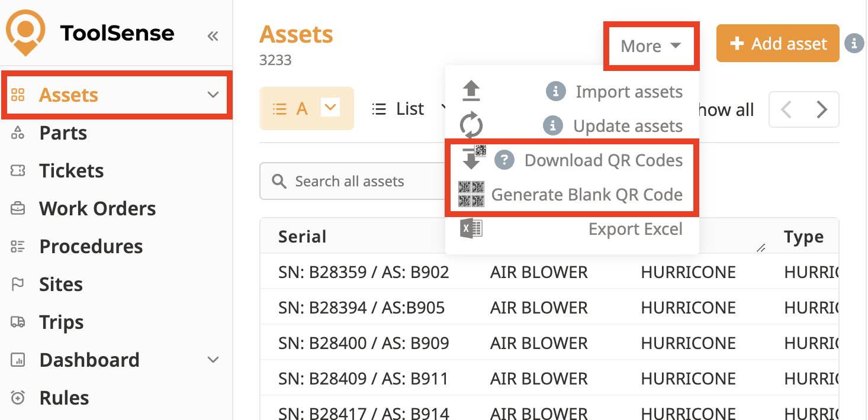Click the Add asset button
868x420 pixels.
777,43
